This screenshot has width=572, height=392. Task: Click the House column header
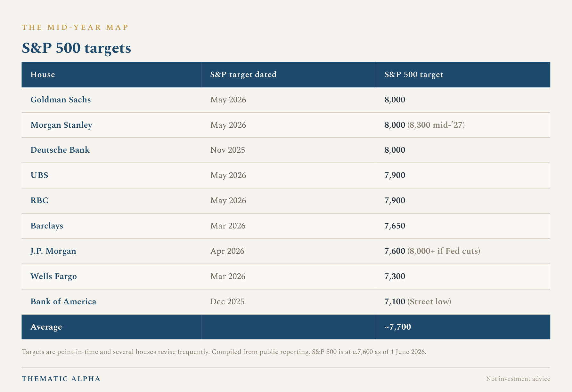(x=43, y=75)
